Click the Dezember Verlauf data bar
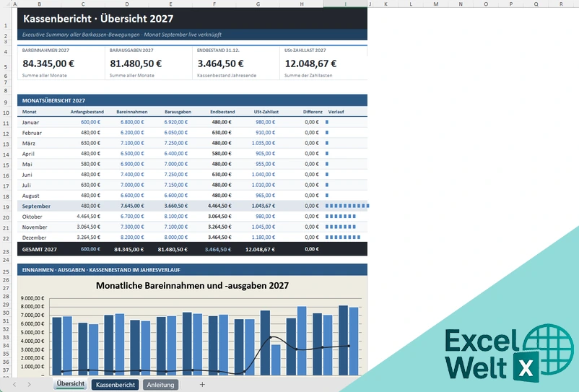The width and height of the screenshot is (579, 392). [x=343, y=238]
